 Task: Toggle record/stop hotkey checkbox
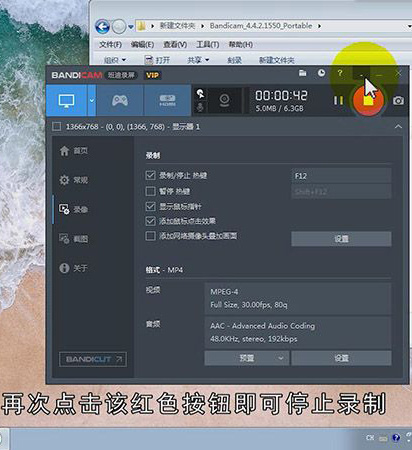150,175
